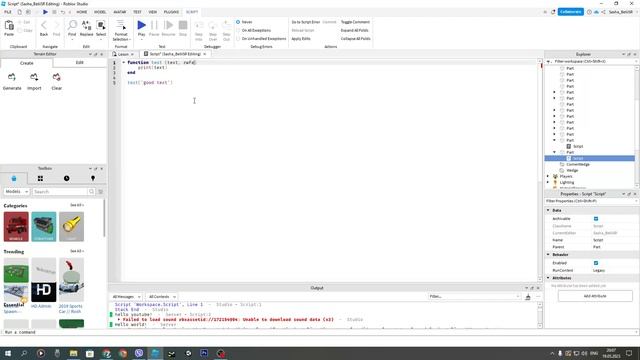
Task: Open the All Messages dropdown in Output
Action: coord(126,297)
